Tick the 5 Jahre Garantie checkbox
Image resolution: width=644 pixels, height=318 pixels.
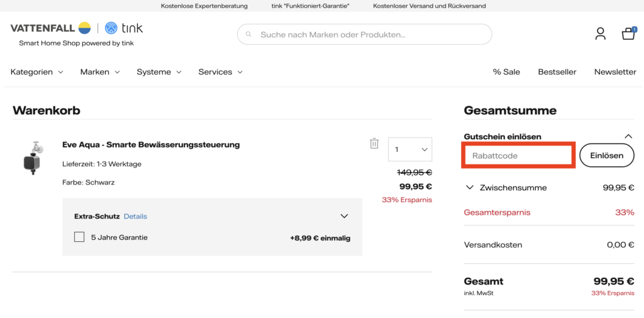[79, 237]
